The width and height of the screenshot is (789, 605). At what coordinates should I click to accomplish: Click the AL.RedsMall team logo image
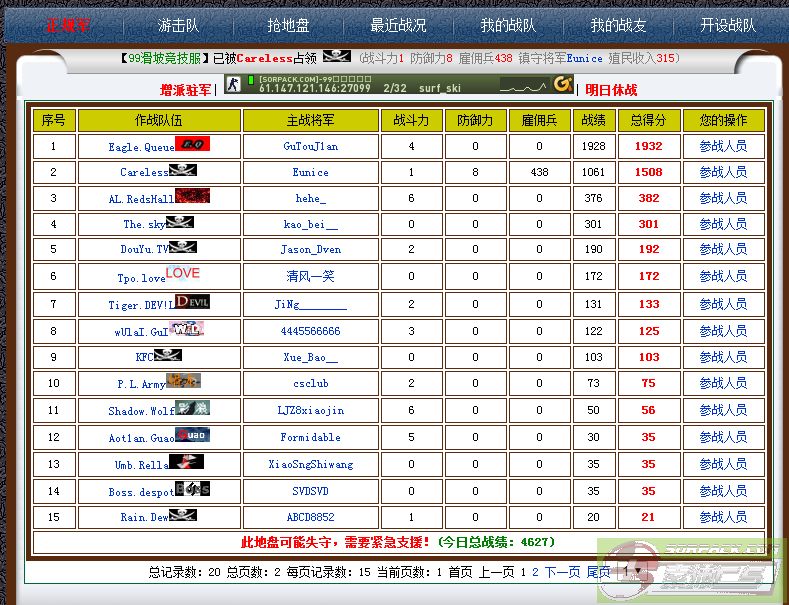pos(192,196)
